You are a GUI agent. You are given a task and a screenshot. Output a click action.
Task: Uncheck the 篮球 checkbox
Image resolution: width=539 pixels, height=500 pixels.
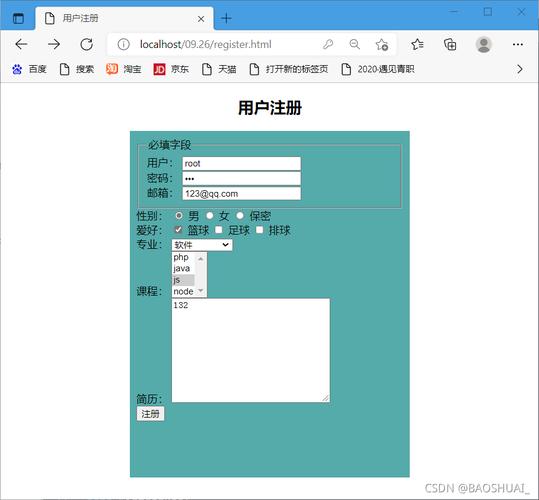point(178,230)
